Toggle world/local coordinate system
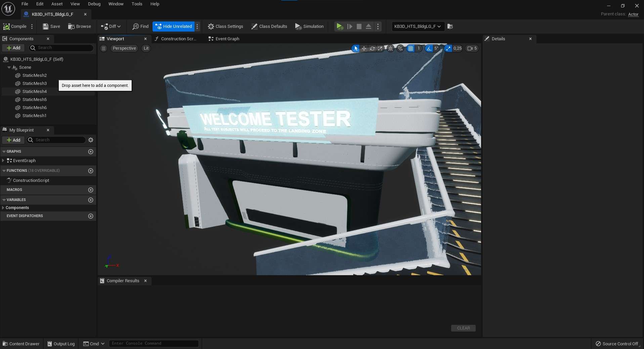The height and width of the screenshot is (349, 644). (390, 48)
